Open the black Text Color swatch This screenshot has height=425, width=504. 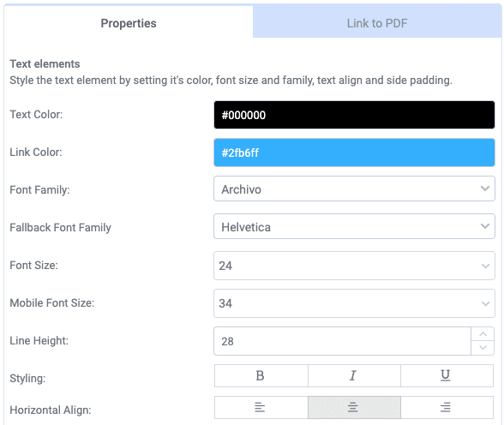click(354, 115)
